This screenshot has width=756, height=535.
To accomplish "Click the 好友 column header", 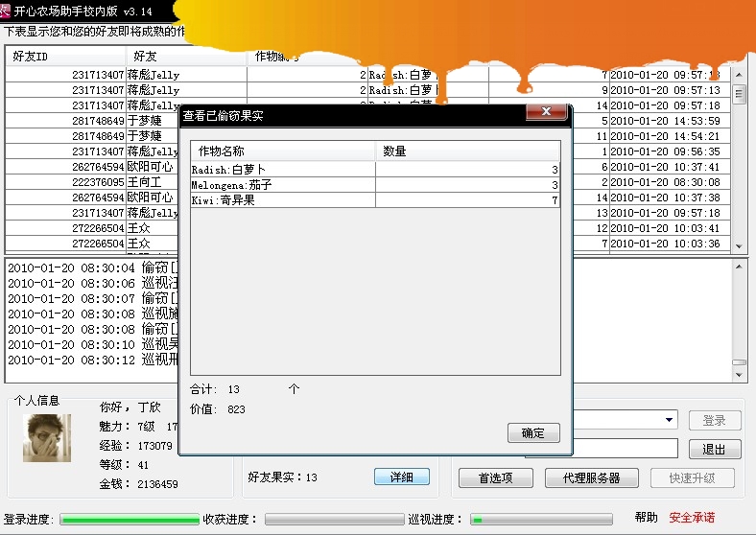I will (x=185, y=57).
